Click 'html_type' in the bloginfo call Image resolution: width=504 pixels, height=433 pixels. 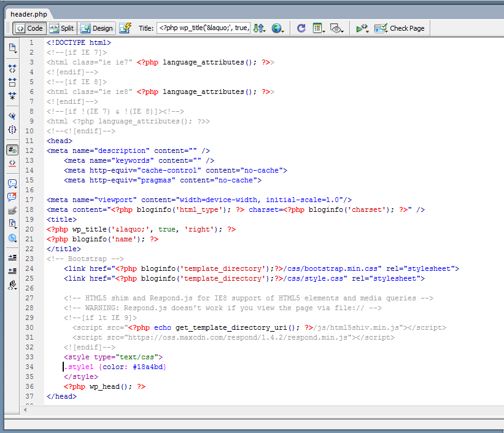[x=199, y=210]
